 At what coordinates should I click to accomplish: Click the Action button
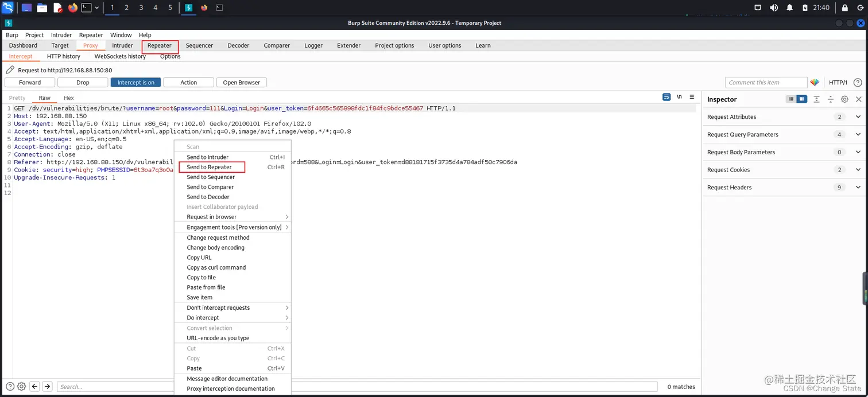point(189,83)
